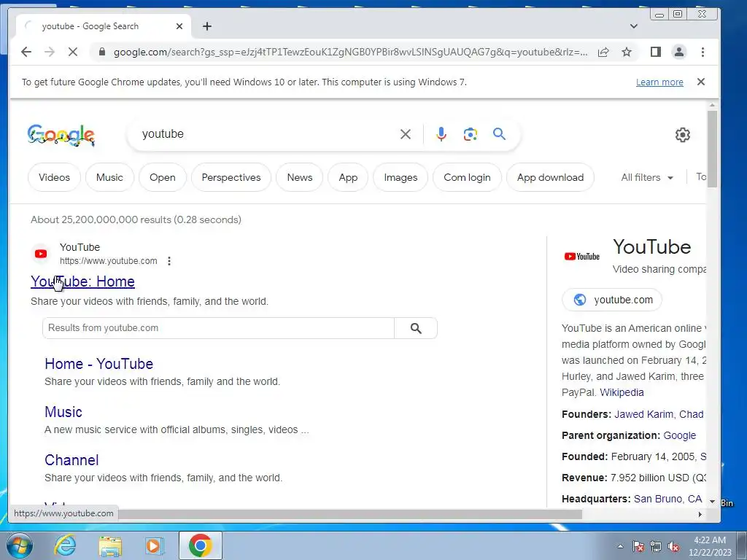Open the Music sitelink
Screen dimensions: 747x560
[x=63, y=412]
